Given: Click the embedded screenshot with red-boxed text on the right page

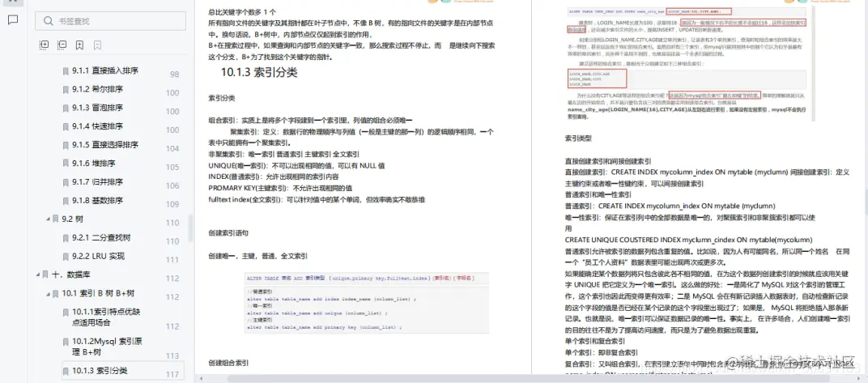Looking at the screenshot, I should click(689, 64).
